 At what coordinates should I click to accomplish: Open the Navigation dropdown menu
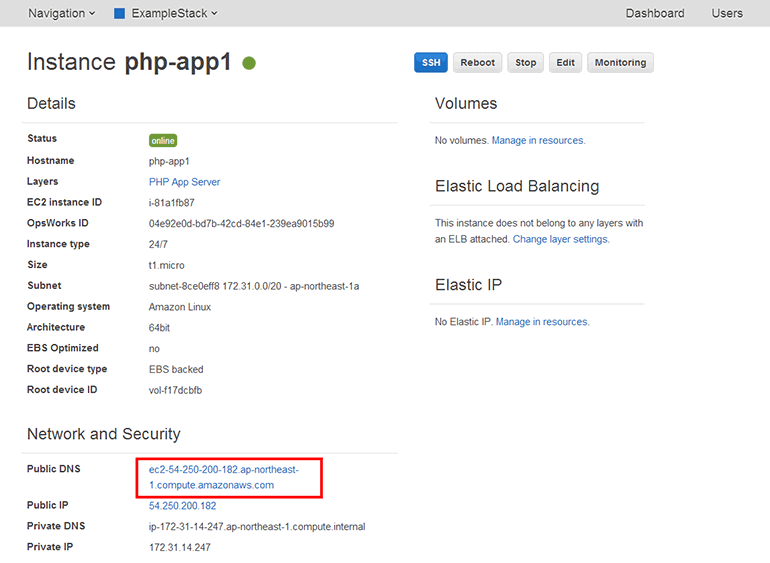[61, 14]
